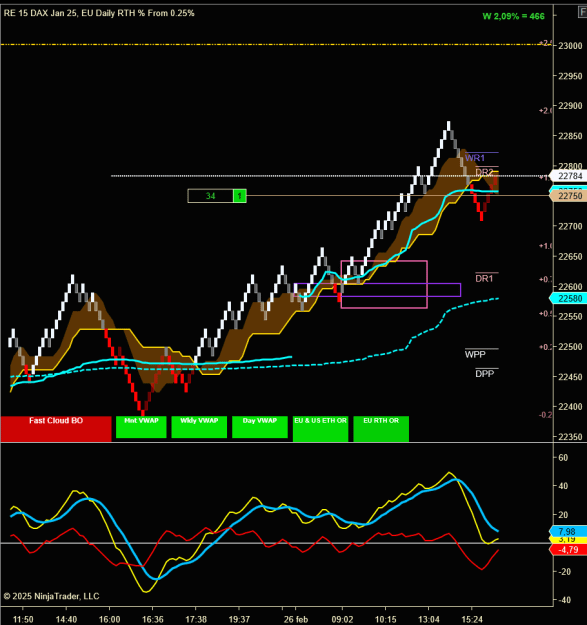Click the WR1 pivot level label
Image resolution: width=587 pixels, height=625 pixels.
(475, 158)
